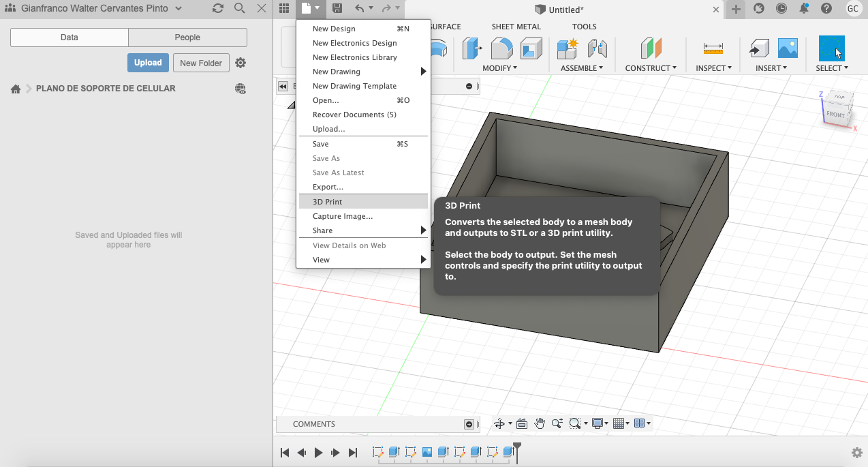Screen dimensions: 868x467
Task: Click the Offset Plane construct icon
Action: [x=651, y=48]
